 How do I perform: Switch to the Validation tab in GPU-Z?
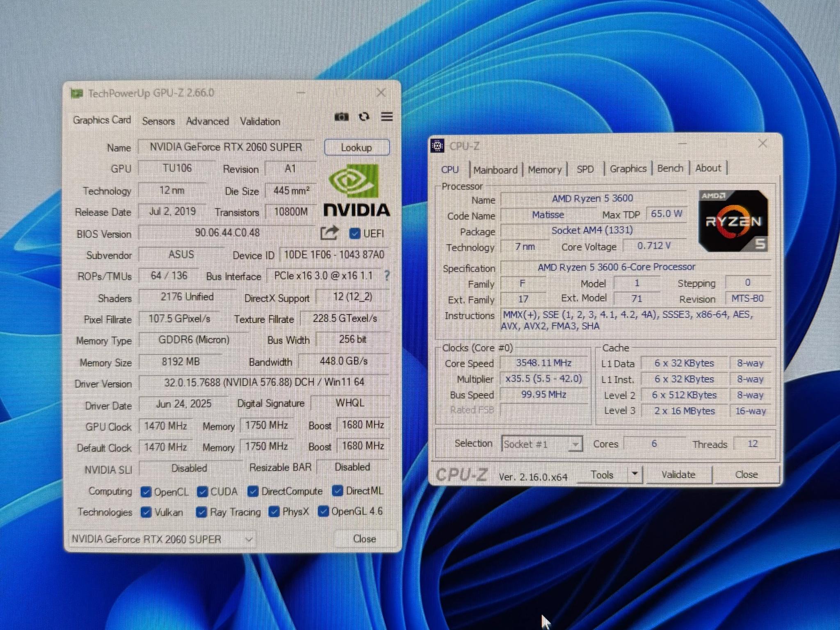tap(260, 121)
